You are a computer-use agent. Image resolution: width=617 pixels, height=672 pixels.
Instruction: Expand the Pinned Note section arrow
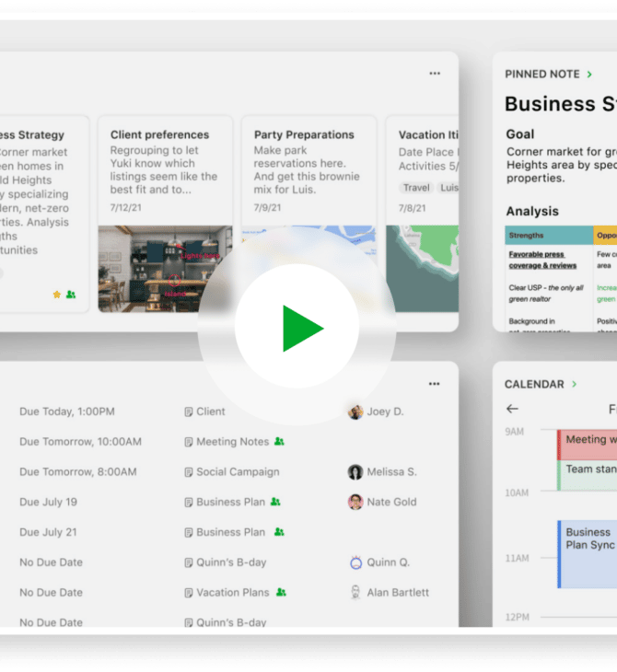click(x=590, y=74)
